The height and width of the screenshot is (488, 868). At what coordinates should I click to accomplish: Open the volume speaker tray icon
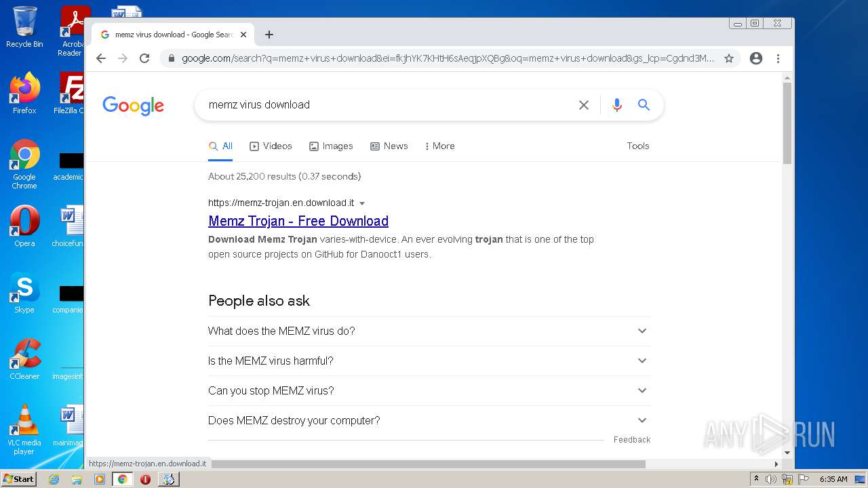770,479
